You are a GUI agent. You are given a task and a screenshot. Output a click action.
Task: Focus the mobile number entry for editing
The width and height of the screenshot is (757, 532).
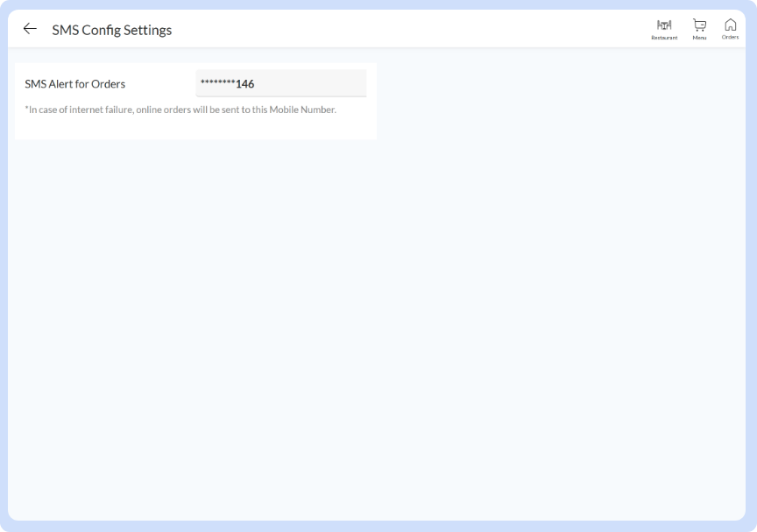(x=281, y=82)
